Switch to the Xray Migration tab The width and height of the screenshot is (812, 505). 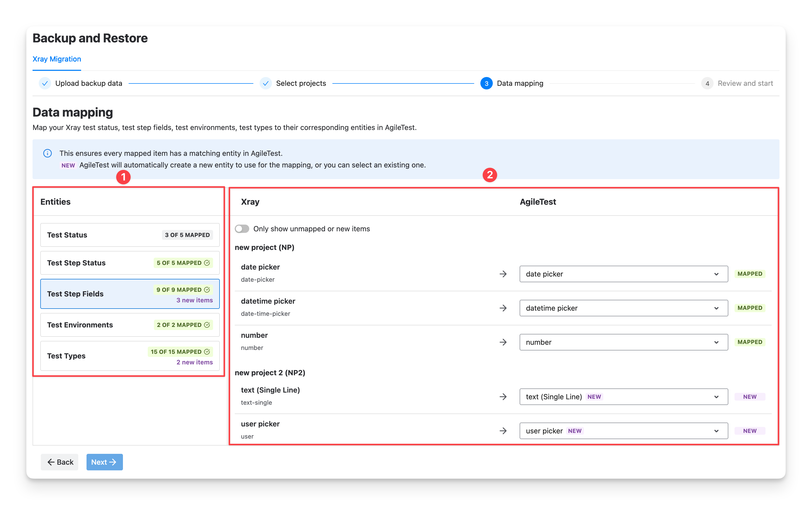(x=57, y=59)
